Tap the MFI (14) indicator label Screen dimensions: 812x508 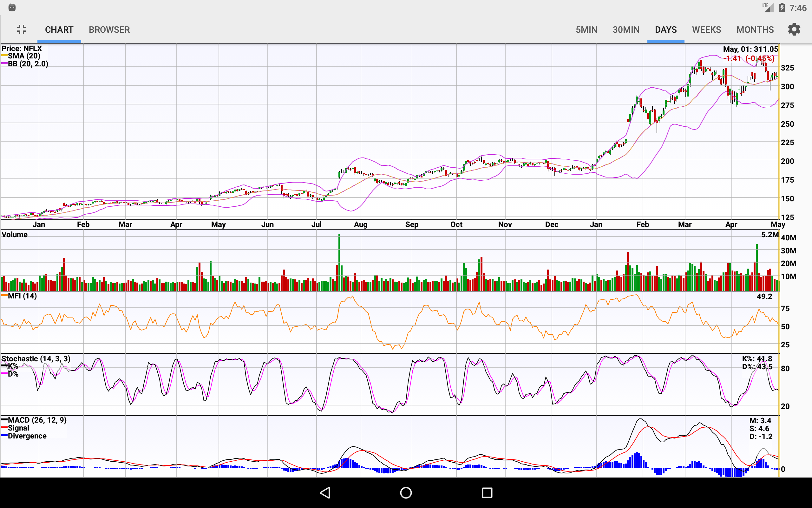(x=19, y=296)
